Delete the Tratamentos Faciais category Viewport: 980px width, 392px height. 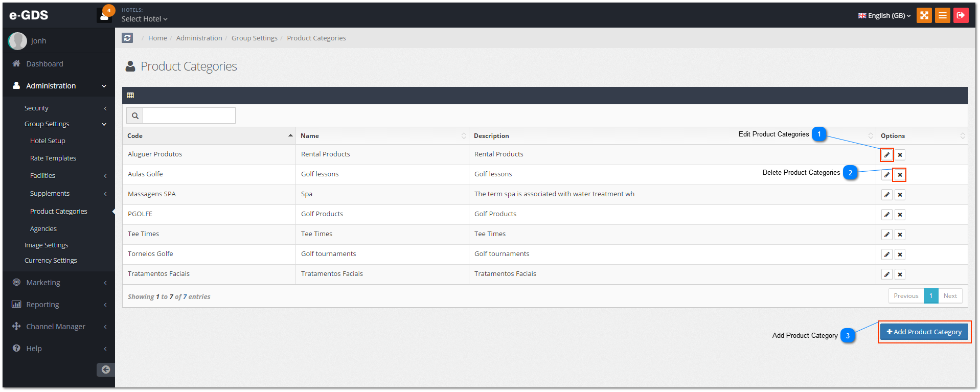click(900, 274)
